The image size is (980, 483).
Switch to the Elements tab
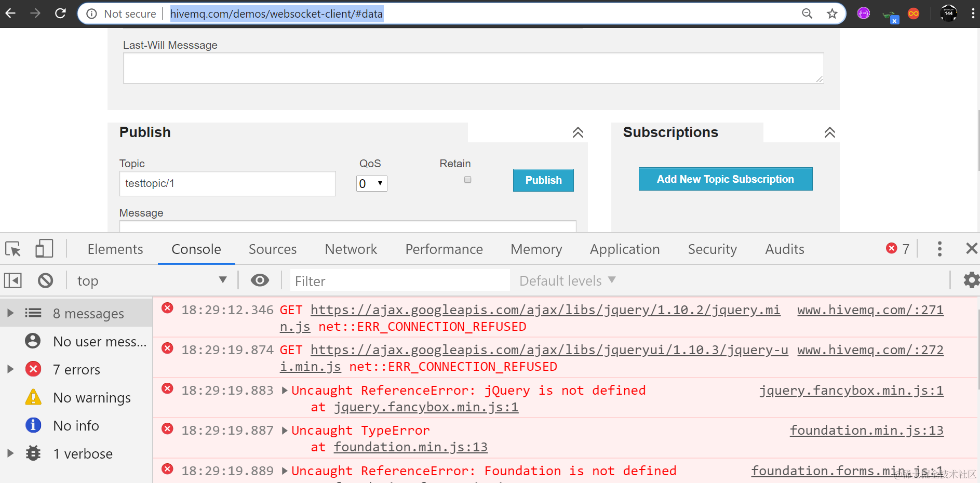click(115, 249)
